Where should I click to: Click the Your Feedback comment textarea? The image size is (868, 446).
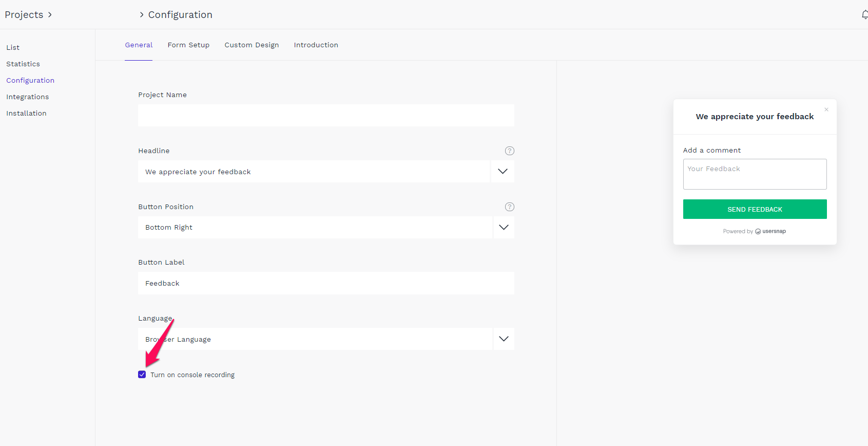tap(755, 174)
